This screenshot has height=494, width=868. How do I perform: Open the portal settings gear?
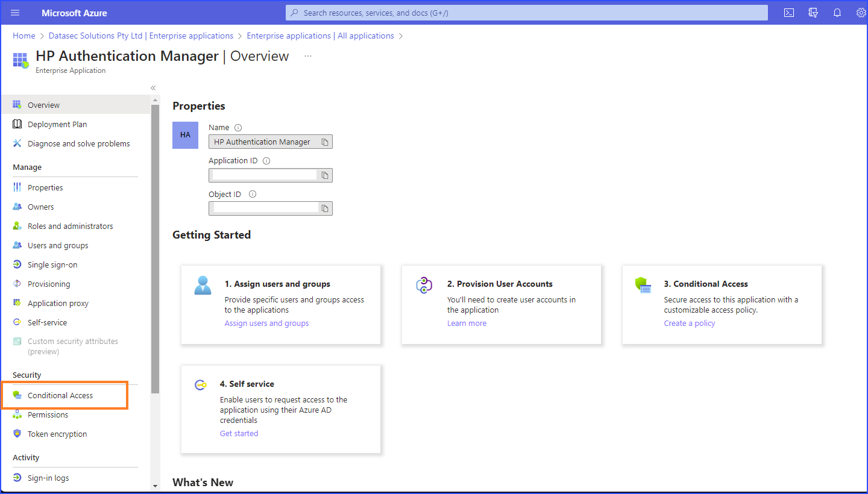pos(861,13)
